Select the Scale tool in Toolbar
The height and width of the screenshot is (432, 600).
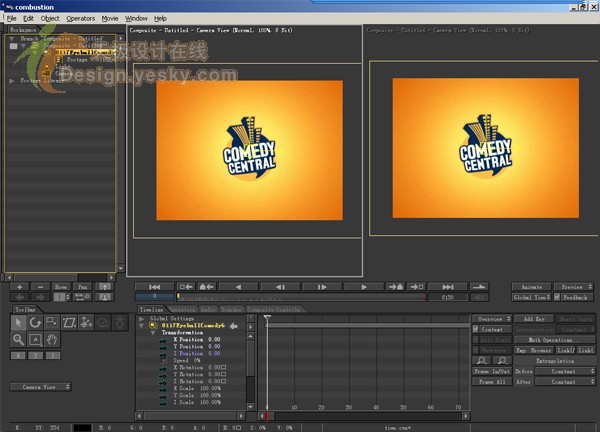click(52, 323)
